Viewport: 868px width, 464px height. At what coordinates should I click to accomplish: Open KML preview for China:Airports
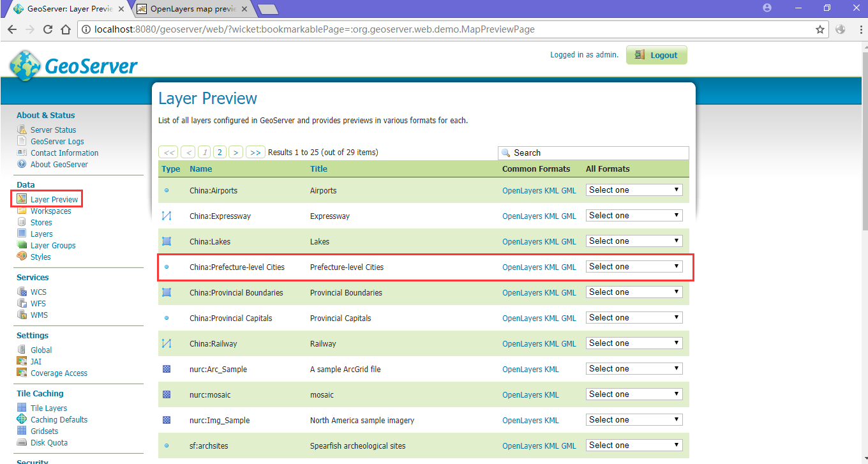coord(551,191)
